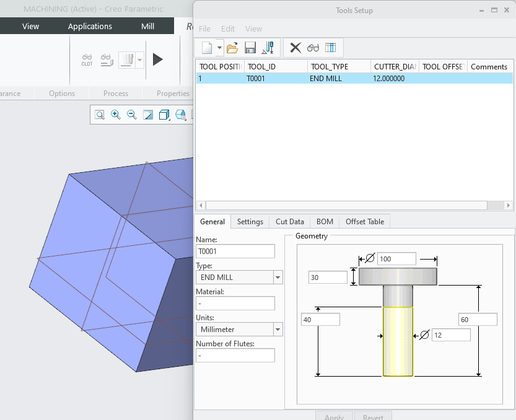The height and width of the screenshot is (420, 516).
Task: Click the tool-in-session sketch icon
Action: [268, 48]
